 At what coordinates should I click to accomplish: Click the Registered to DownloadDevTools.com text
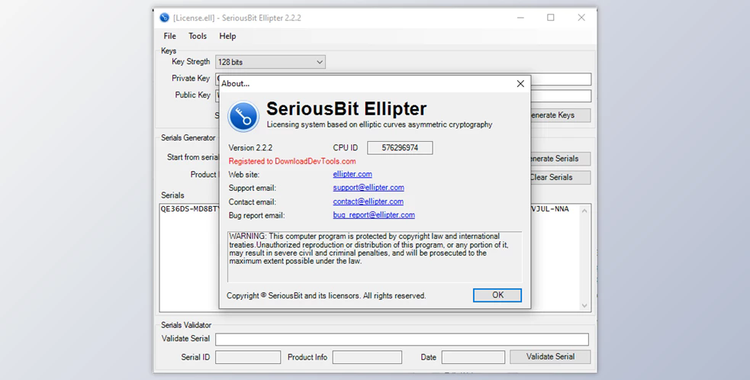click(292, 161)
